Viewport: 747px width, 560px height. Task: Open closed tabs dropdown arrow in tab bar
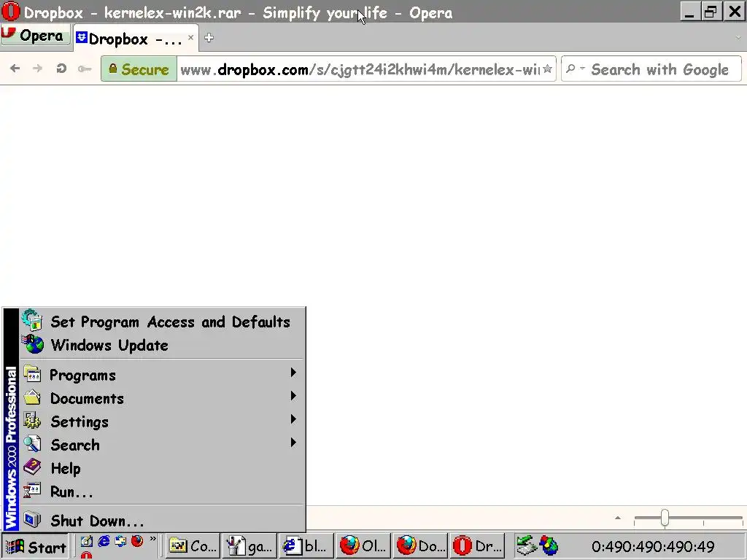pyautogui.click(x=738, y=38)
